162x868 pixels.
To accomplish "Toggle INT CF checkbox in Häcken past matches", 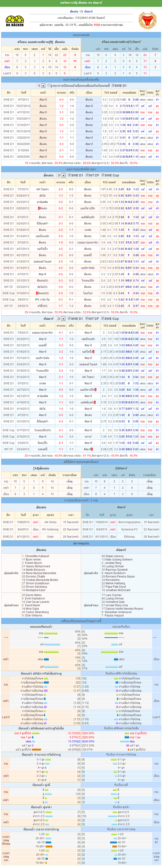I will pyautogui.click(x=87, y=175).
